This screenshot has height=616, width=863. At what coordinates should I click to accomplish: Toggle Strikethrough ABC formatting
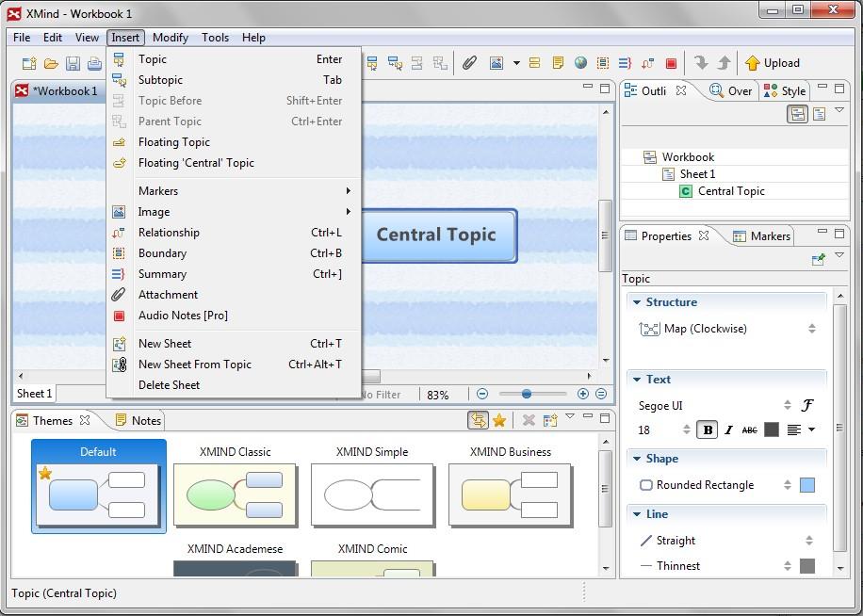coord(750,430)
